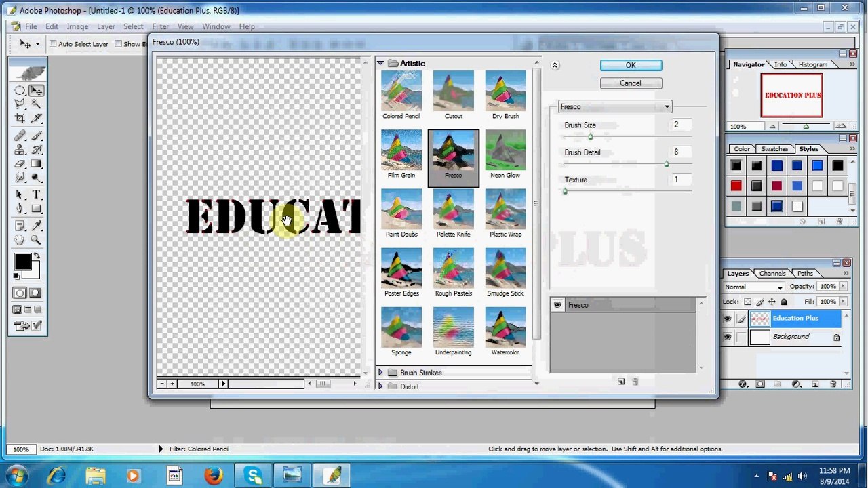
Task: Click the delete layer trash icon
Action: 833,384
